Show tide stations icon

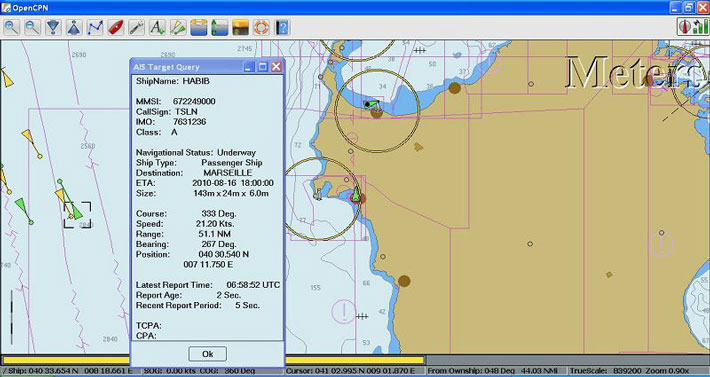click(x=199, y=28)
